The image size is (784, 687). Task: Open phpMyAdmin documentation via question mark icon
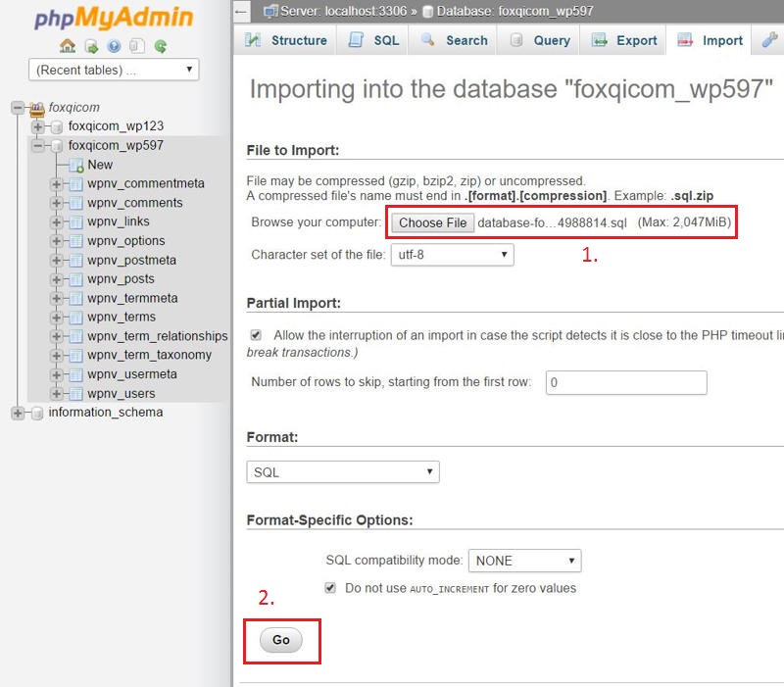coord(114,45)
